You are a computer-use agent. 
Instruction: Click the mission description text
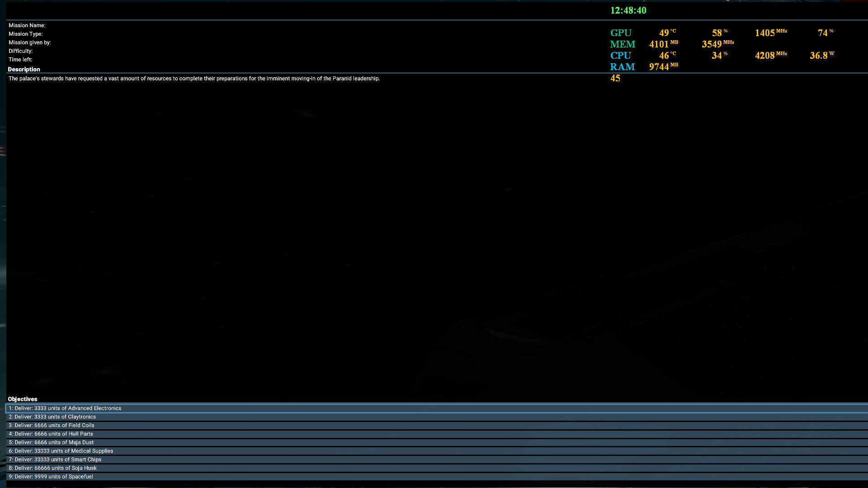coord(194,79)
